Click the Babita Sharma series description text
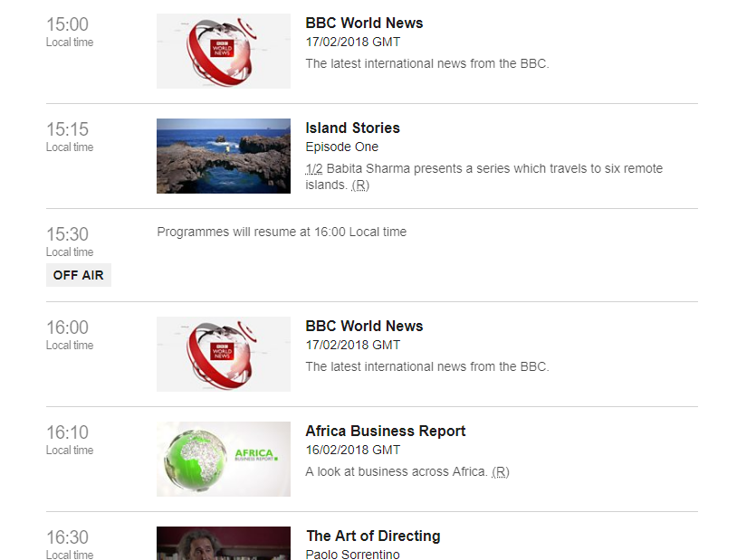756x560 pixels. pyautogui.click(x=484, y=177)
